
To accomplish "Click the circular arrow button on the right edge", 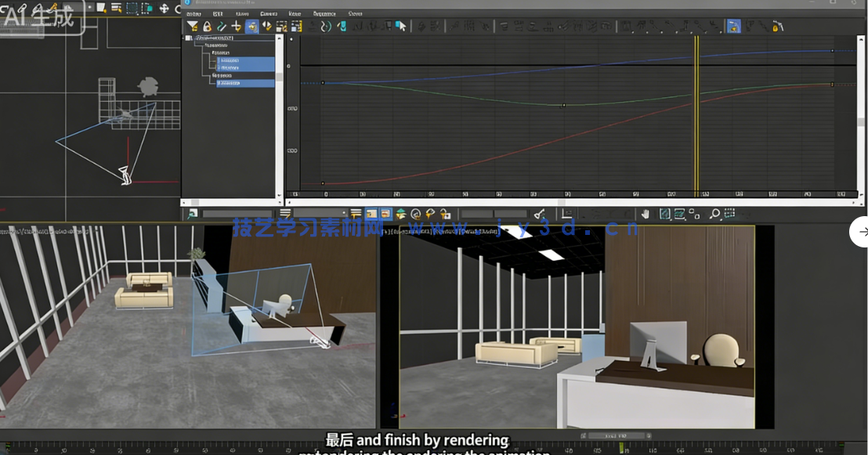I will (862, 232).
